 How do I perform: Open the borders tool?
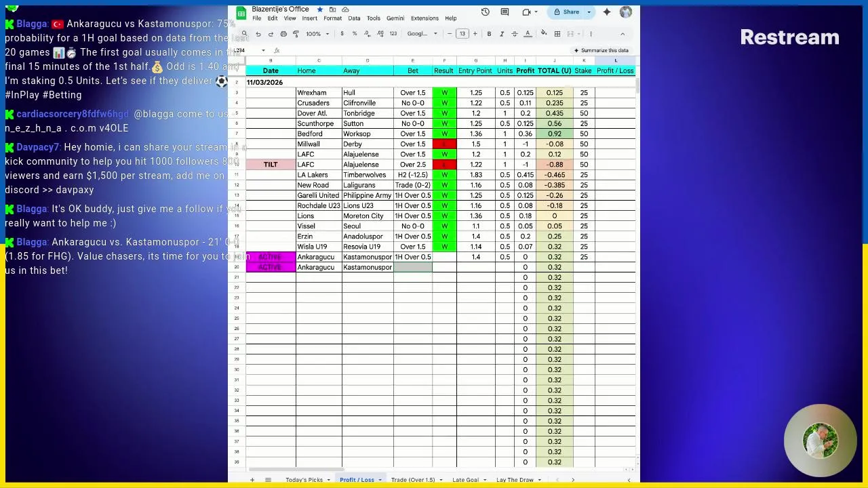(x=557, y=33)
